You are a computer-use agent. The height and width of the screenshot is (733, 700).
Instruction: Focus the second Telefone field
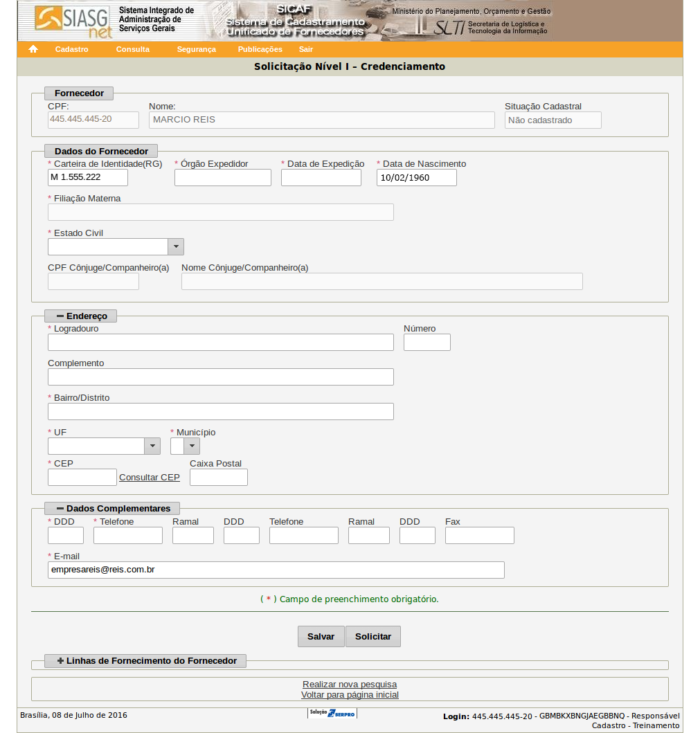point(304,535)
